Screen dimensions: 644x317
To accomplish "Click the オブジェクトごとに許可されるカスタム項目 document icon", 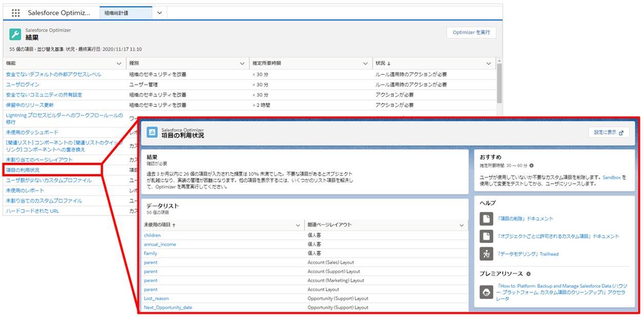I will (x=486, y=236).
